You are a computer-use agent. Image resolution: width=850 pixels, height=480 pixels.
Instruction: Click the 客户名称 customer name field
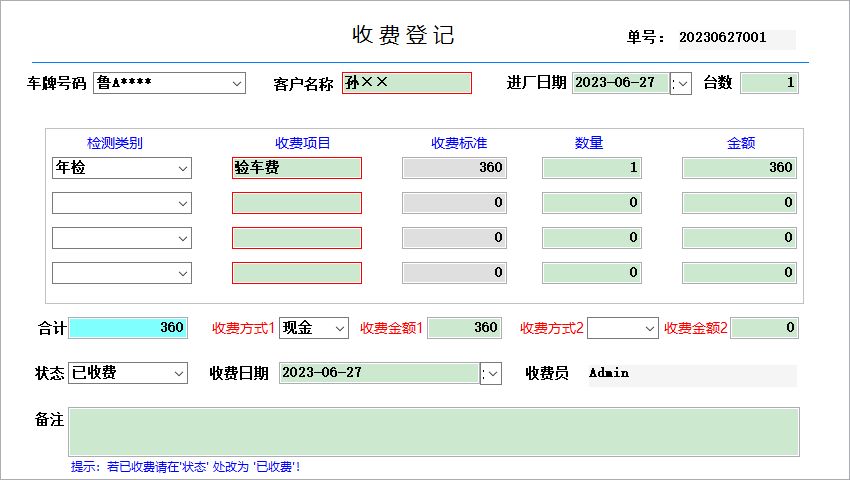click(407, 83)
